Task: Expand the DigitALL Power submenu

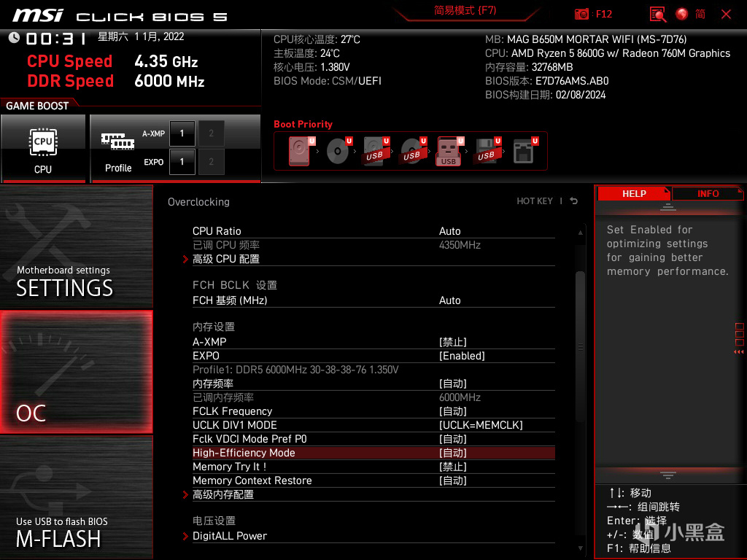Action: [x=373, y=536]
